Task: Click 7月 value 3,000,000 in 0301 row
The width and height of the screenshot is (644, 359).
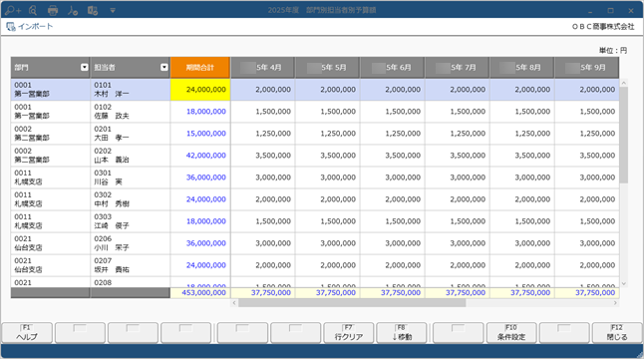Action: 458,178
